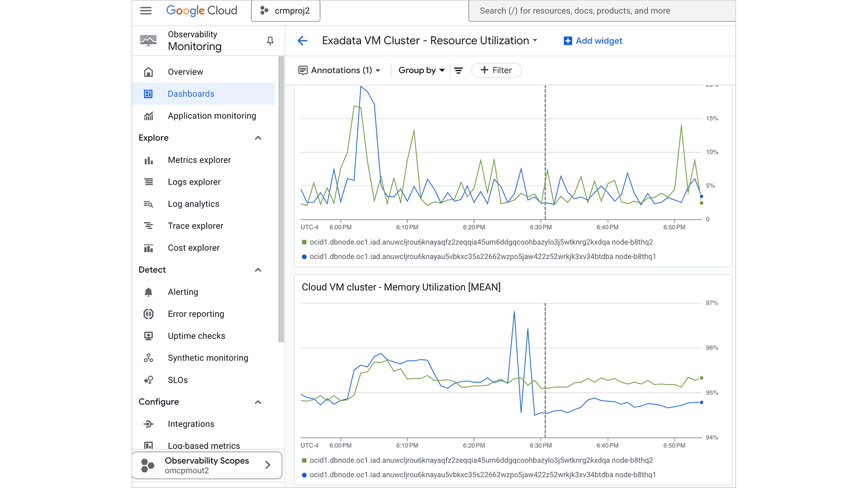This screenshot has height=488, width=868.
Task: Click the + Filter button
Action: pyautogui.click(x=496, y=70)
